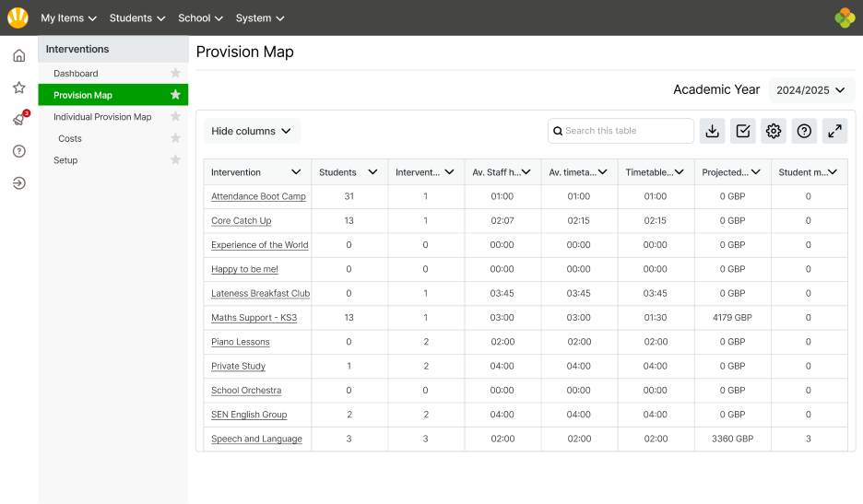This screenshot has height=504, width=863.
Task: Open the Hide columns dropdown
Action: 252,131
